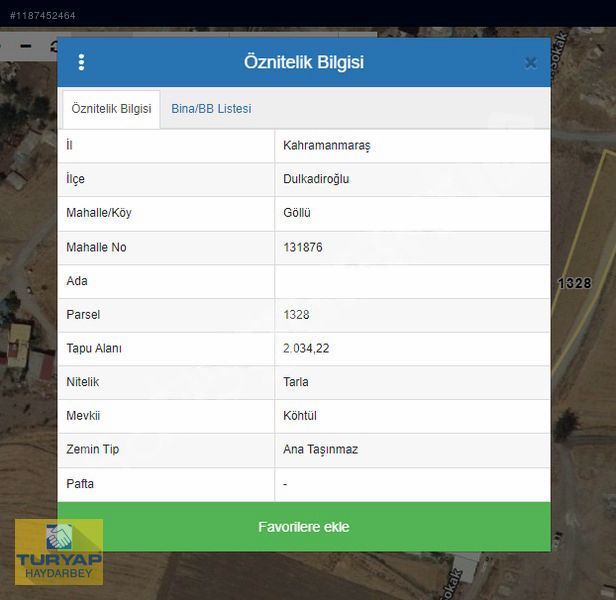The width and height of the screenshot is (616, 600).
Task: Open the three-dot menu in dialog header
Action: click(x=81, y=62)
